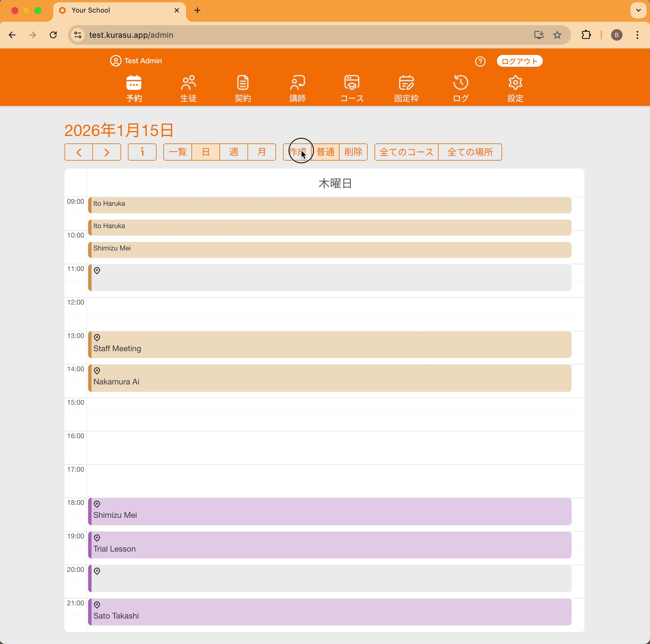The width and height of the screenshot is (650, 644).
Task: Click the info "i" button
Action: pos(142,152)
